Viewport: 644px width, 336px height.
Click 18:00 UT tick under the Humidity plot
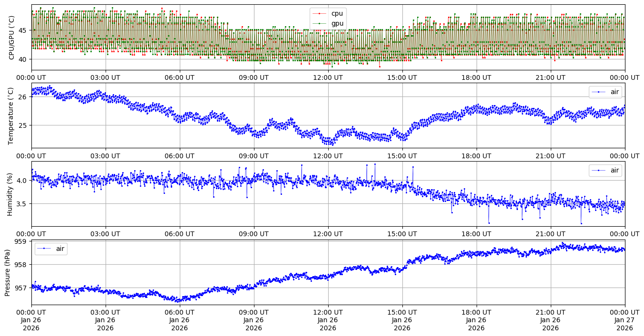coord(476,234)
